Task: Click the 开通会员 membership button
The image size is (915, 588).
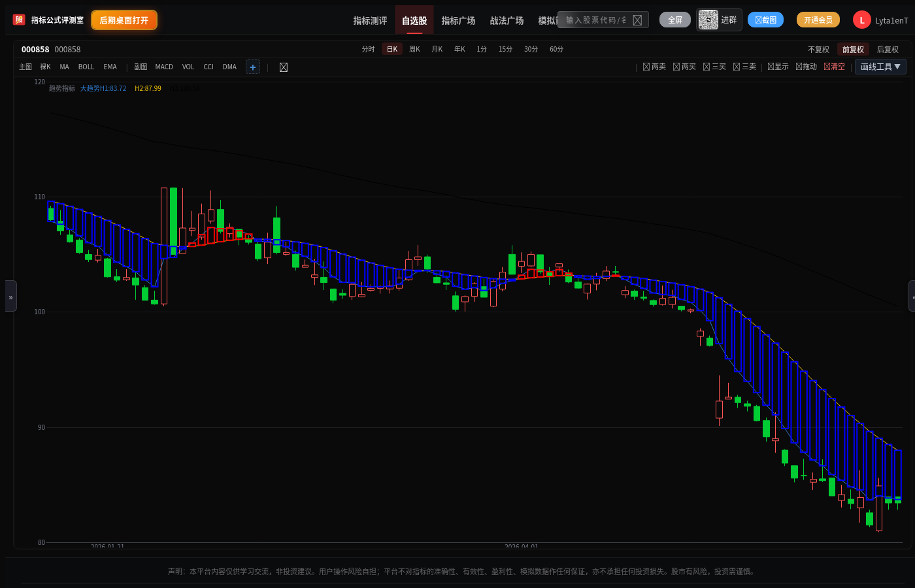Action: (818, 20)
